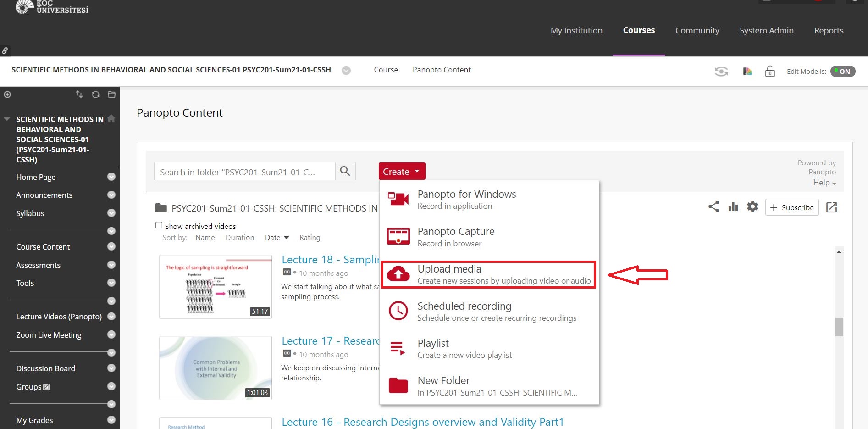
Task: Expand the Create dropdown button
Action: point(402,172)
